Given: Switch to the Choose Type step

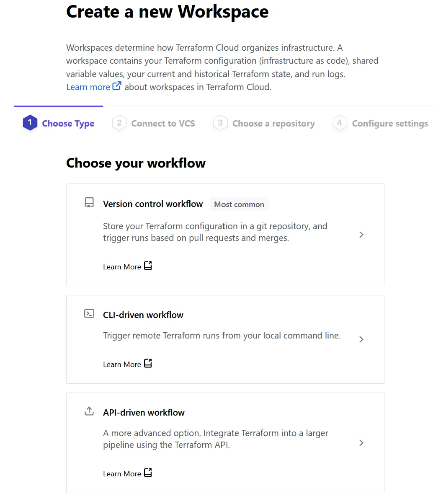Looking at the screenshot, I should (x=68, y=123).
